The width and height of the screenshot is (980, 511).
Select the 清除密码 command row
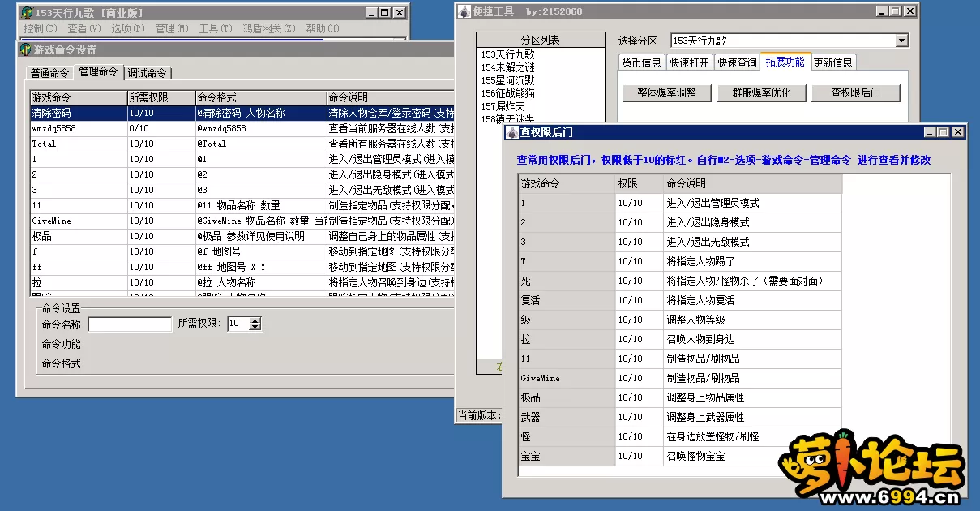point(242,114)
